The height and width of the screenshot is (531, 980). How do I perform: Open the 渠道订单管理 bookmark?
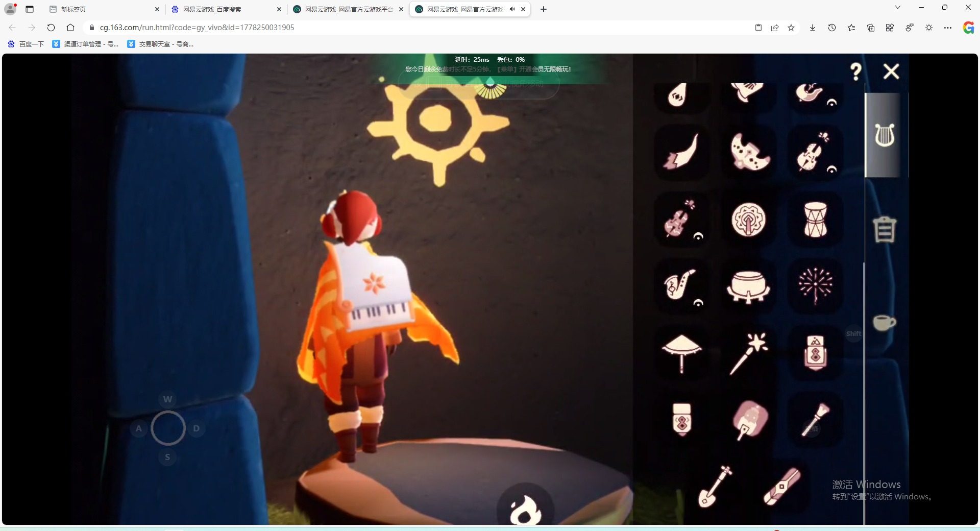(86, 44)
